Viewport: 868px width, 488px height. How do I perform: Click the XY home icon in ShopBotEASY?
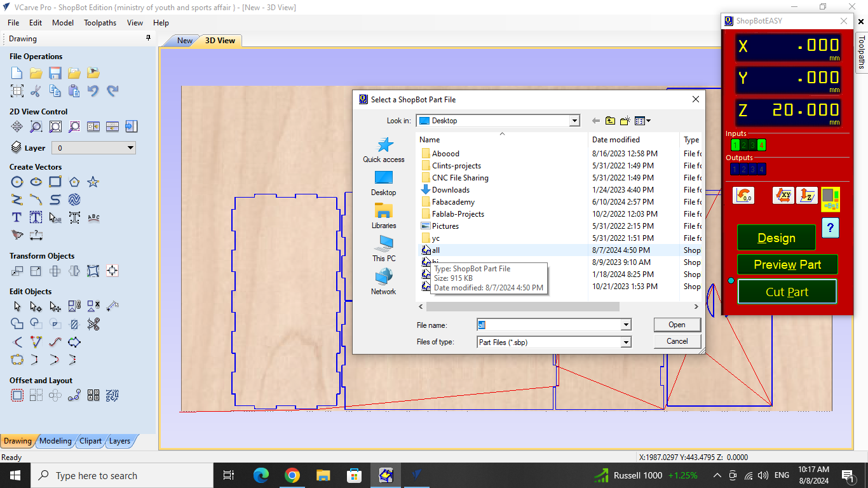tap(783, 196)
